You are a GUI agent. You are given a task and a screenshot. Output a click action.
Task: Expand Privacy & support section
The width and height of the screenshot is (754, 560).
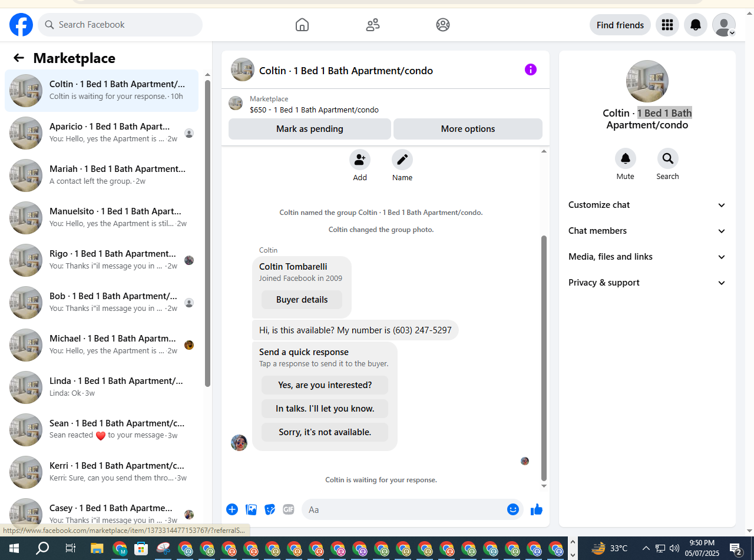(x=647, y=283)
